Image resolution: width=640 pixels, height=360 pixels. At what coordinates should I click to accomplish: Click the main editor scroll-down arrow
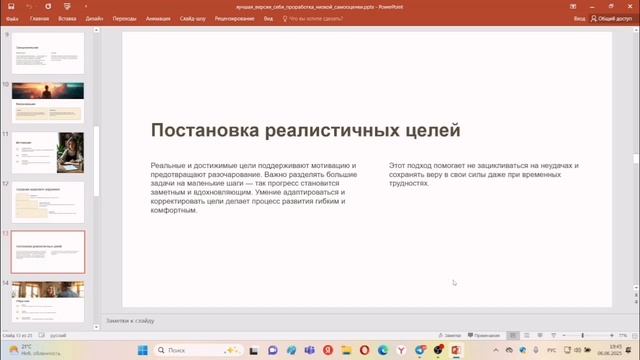[x=636, y=287]
